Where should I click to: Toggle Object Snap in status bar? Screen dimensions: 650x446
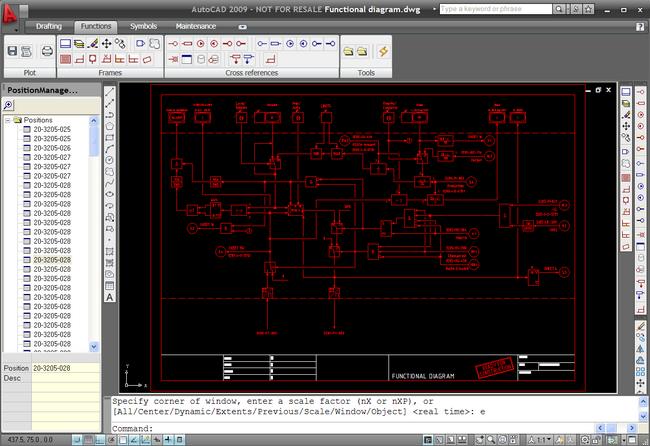coord(123,439)
